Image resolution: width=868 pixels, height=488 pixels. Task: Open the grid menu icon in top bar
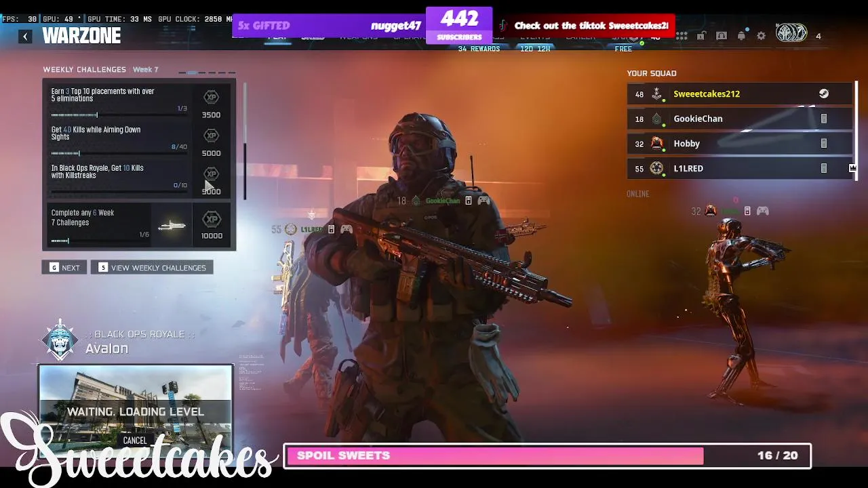click(682, 36)
